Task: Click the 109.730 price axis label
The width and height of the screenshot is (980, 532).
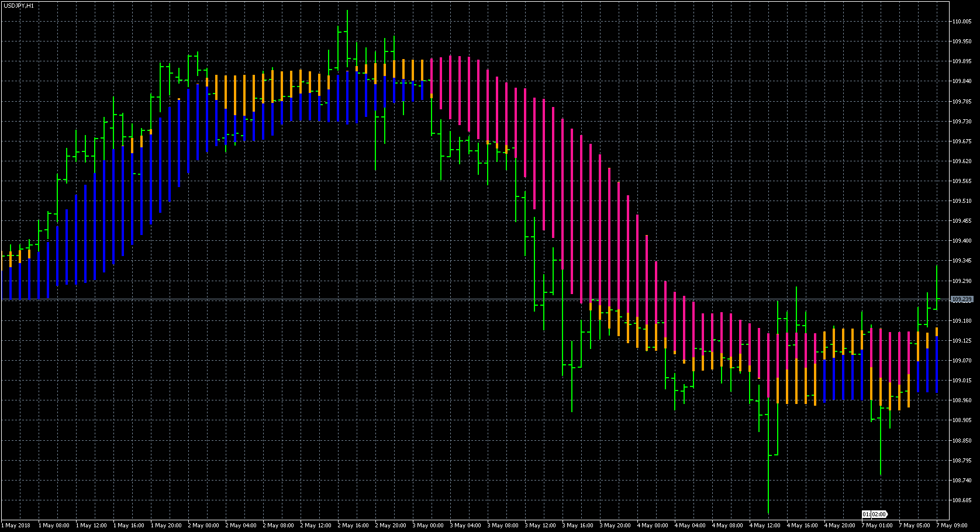Action: coord(961,122)
